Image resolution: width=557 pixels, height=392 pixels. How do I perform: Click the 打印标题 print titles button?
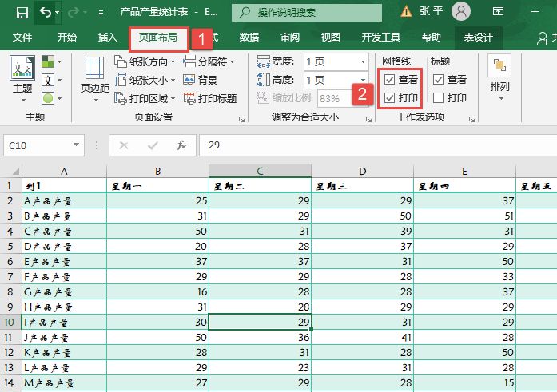[x=210, y=98]
